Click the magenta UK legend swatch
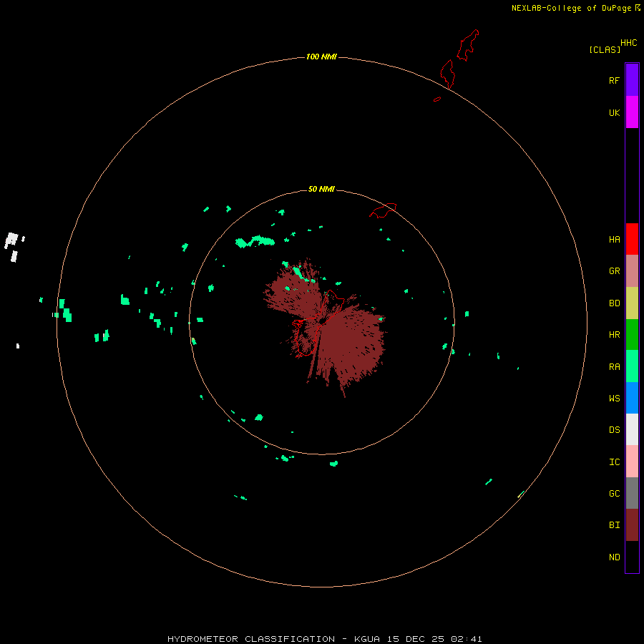 pos(632,112)
